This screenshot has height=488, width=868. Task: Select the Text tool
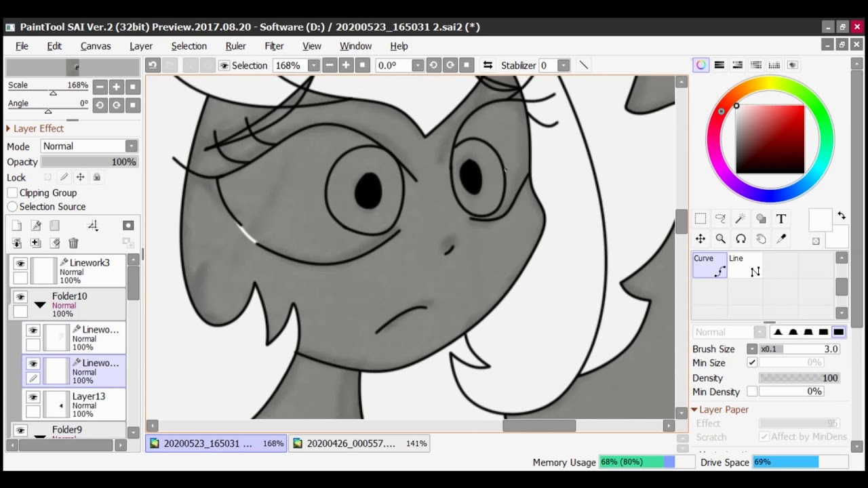tap(781, 219)
